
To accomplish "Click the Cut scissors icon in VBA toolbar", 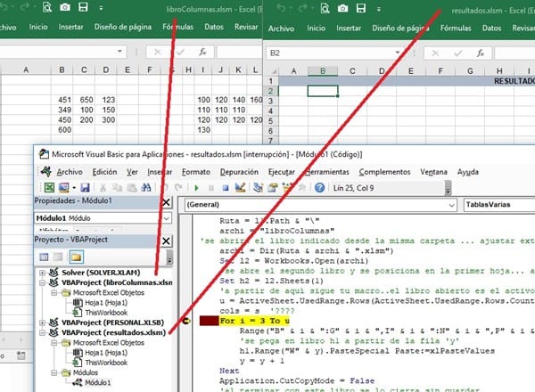I will coord(103,187).
